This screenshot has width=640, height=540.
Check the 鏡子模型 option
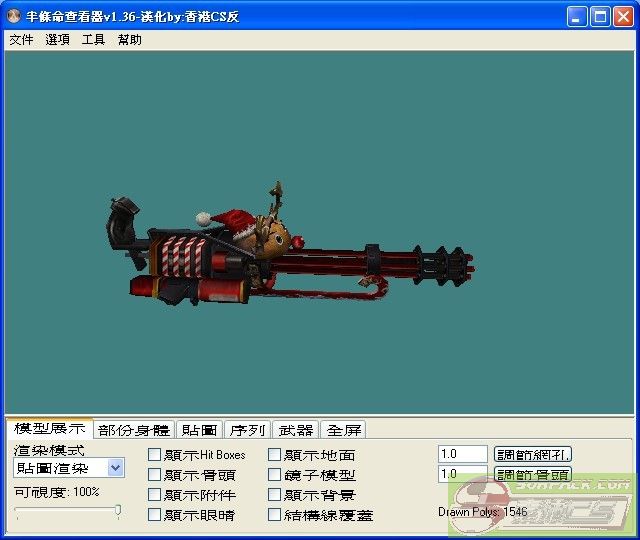pos(275,475)
